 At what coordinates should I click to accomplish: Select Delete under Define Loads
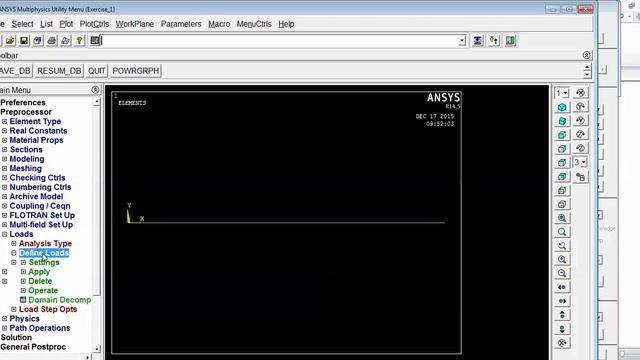pos(40,281)
